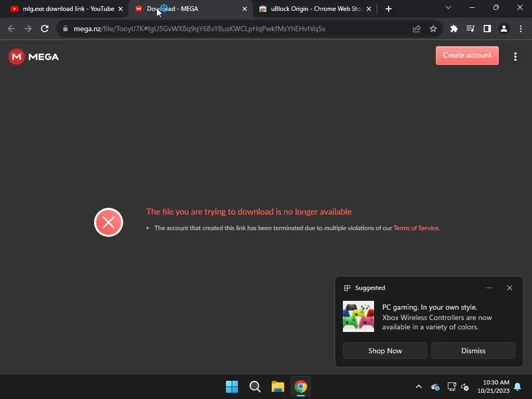Click the Create account button

tap(467, 55)
